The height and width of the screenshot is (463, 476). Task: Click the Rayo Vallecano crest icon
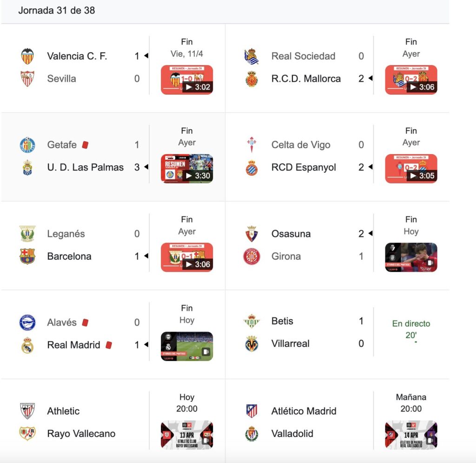(x=27, y=433)
